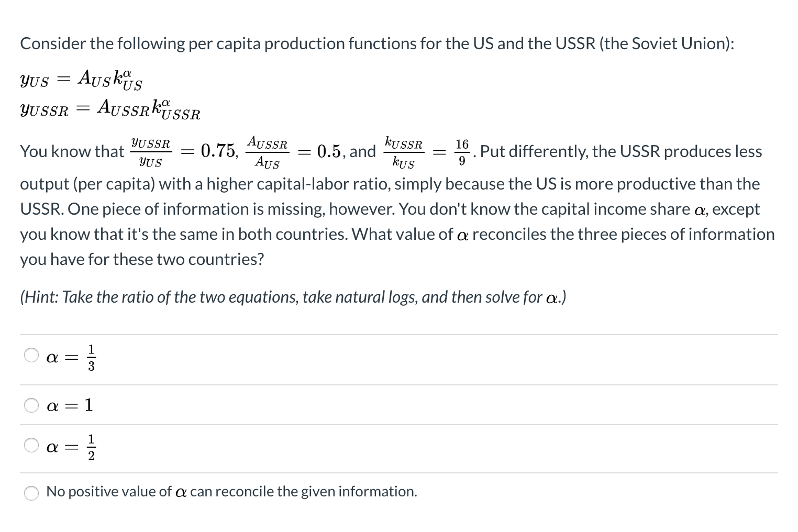Select the equation yUSSR = AUSSR k^α
Image resolution: width=798 pixels, height=532 pixels.
[x=110, y=109]
